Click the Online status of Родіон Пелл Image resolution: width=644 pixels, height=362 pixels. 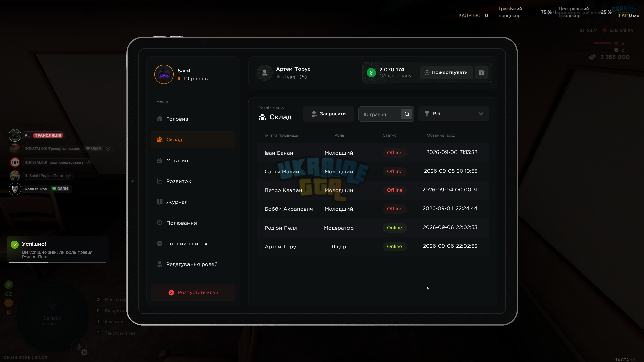point(394,228)
